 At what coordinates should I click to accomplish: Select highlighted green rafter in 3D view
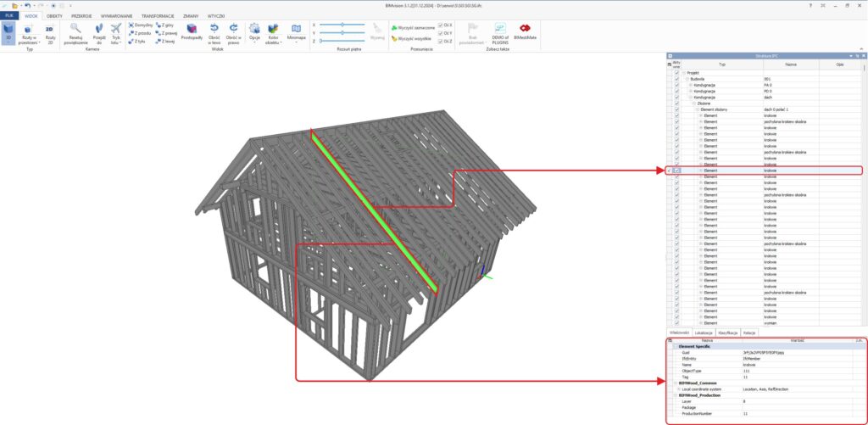(374, 210)
